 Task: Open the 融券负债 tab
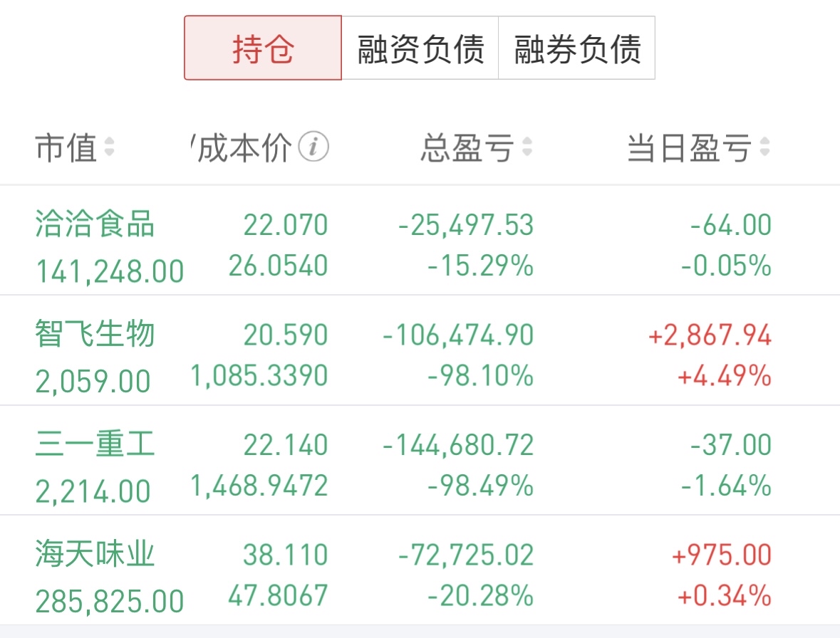[577, 48]
